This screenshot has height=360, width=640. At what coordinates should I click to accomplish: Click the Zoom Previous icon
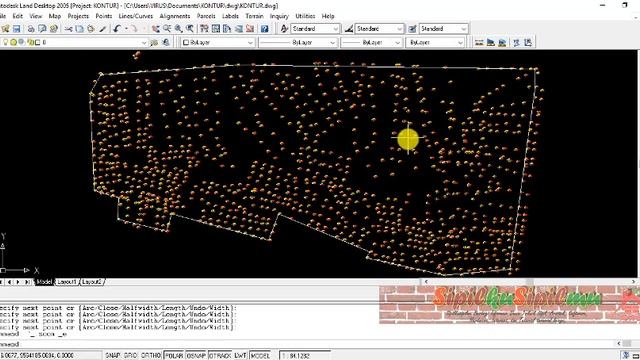click(x=190, y=29)
